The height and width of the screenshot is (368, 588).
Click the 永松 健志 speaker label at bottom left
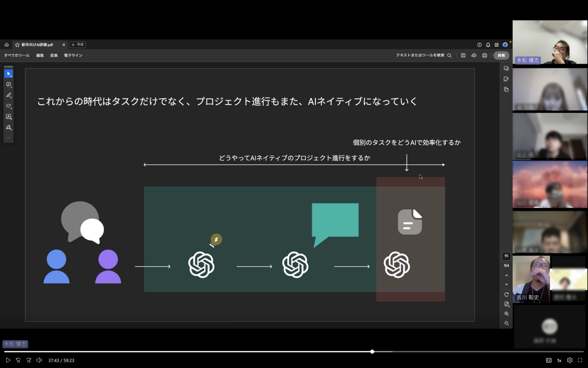[15, 344]
